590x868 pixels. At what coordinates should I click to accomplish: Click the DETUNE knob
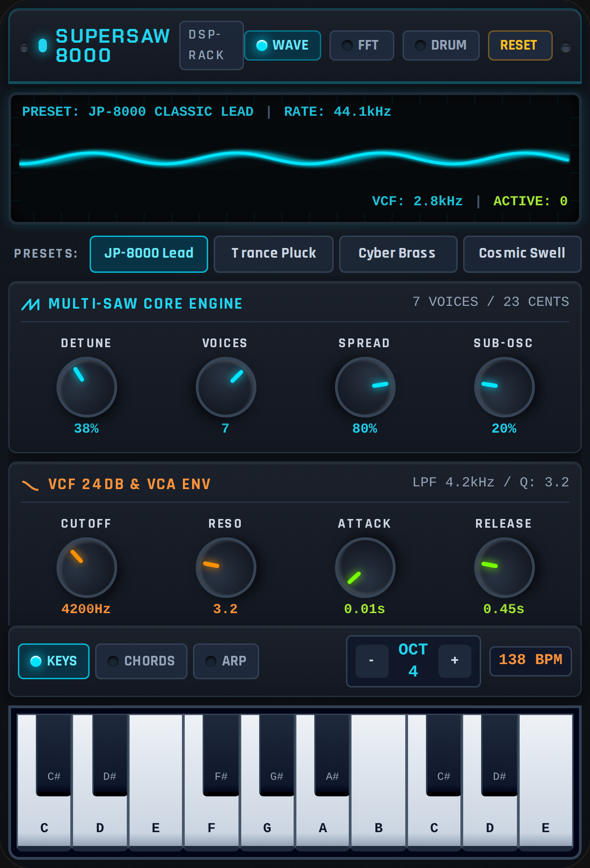[87, 387]
